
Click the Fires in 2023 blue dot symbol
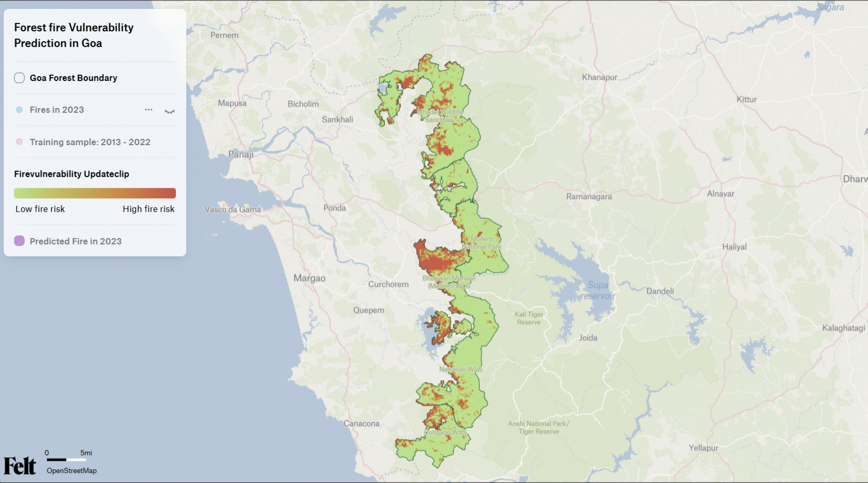[19, 110]
